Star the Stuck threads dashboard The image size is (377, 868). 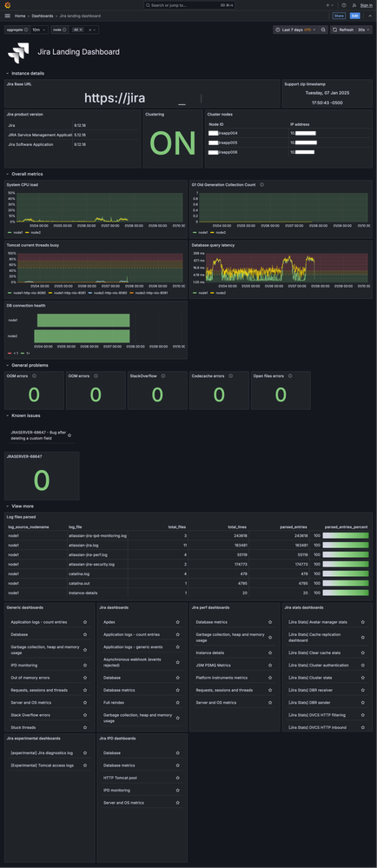pos(85,727)
